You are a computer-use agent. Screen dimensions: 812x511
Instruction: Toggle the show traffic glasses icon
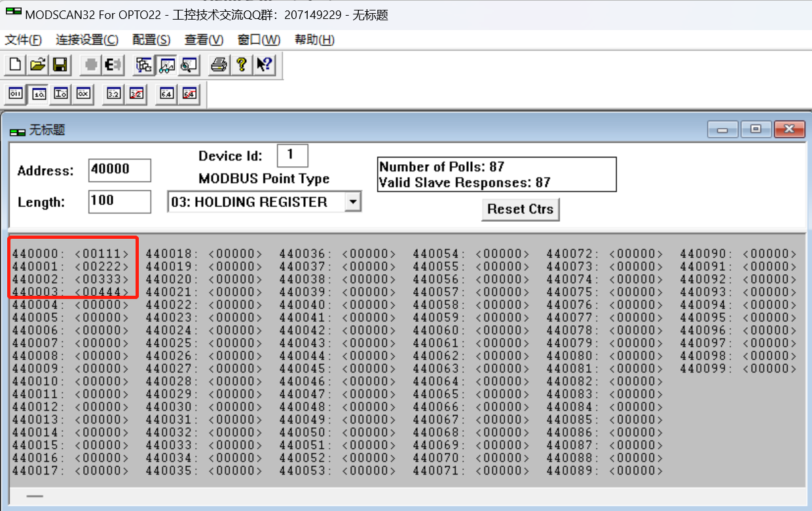tap(167, 64)
